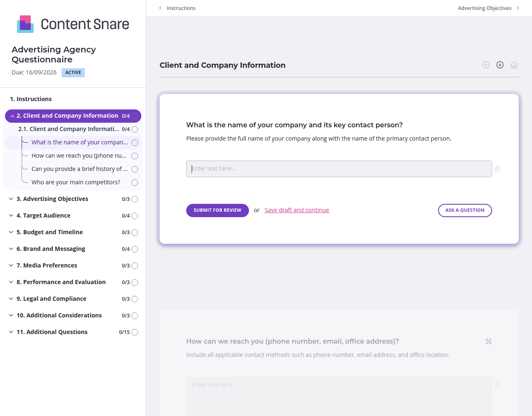Click progress circle for 10. Additional Considerations
Viewport: 532px width, 416px height.
(x=135, y=316)
